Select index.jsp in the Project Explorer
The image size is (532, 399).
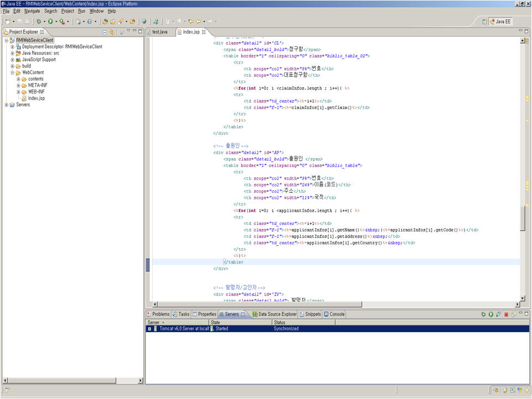click(x=36, y=98)
